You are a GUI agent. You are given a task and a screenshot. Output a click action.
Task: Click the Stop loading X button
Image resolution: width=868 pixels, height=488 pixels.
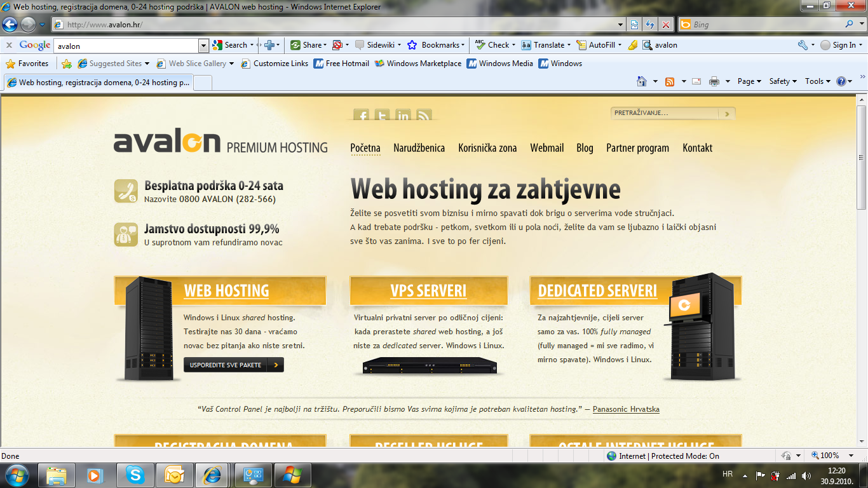[x=665, y=25]
